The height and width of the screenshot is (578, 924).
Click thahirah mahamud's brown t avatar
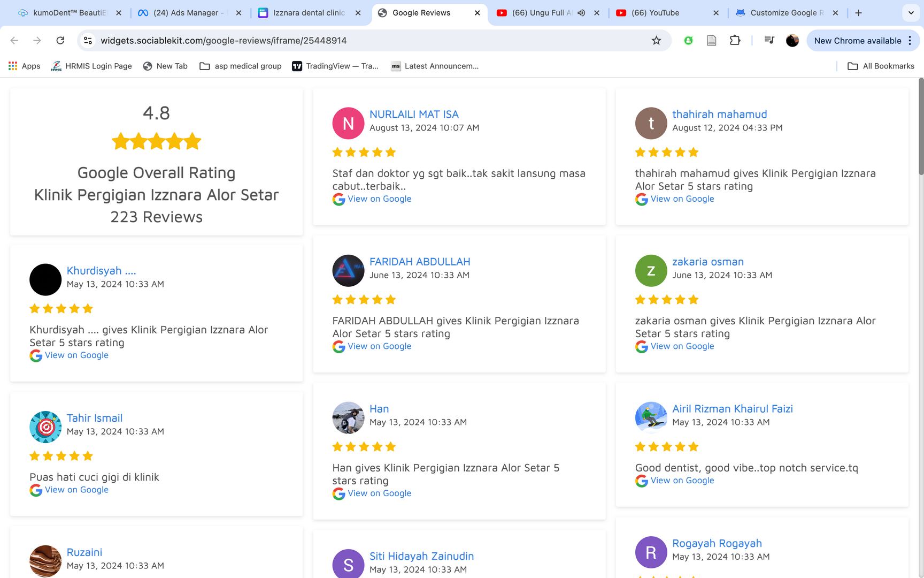[651, 123]
